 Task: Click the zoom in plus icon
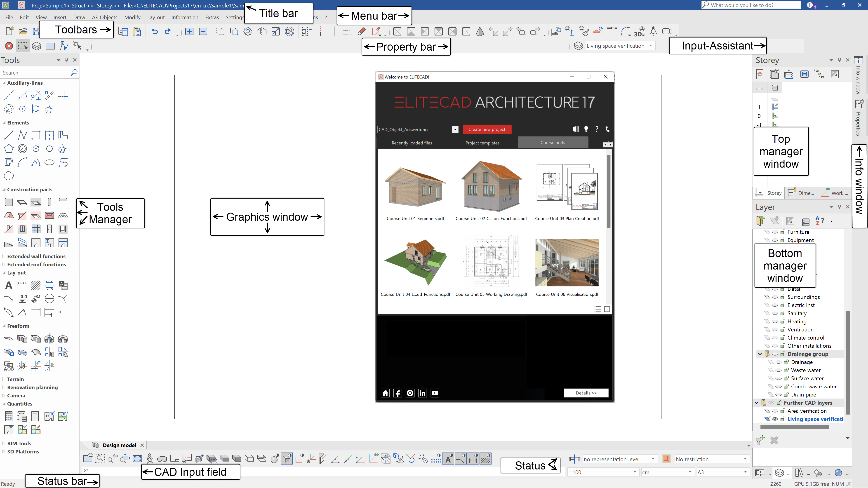189,31
